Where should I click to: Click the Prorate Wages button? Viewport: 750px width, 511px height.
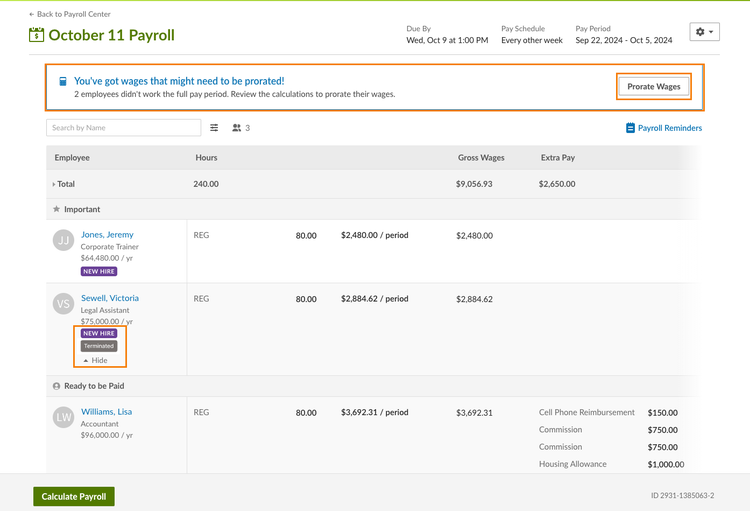(653, 87)
